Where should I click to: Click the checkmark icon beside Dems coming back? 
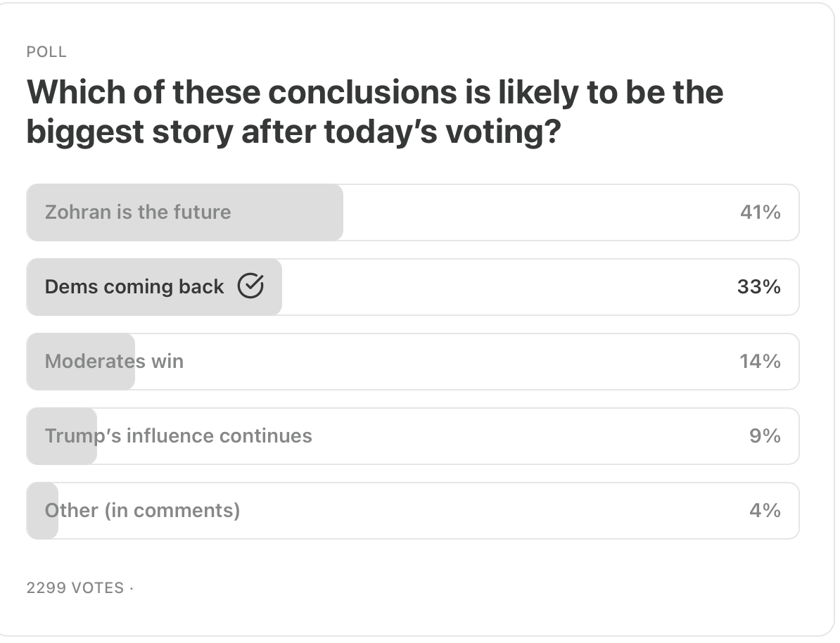251,286
